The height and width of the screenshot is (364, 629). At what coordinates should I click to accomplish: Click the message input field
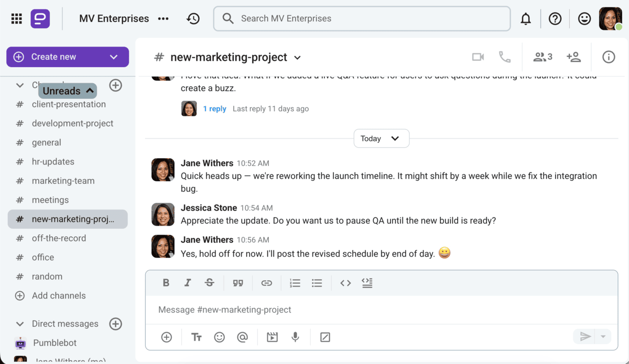367,310
